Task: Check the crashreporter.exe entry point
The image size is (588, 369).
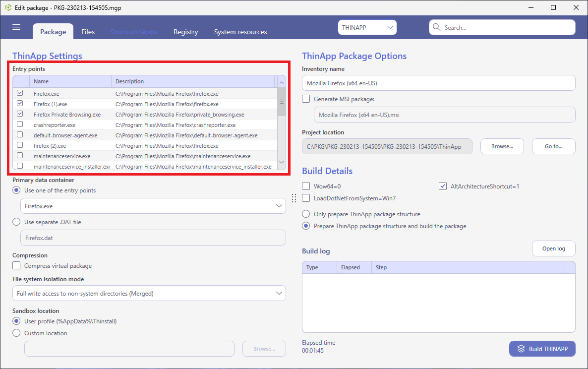Action: coord(20,124)
